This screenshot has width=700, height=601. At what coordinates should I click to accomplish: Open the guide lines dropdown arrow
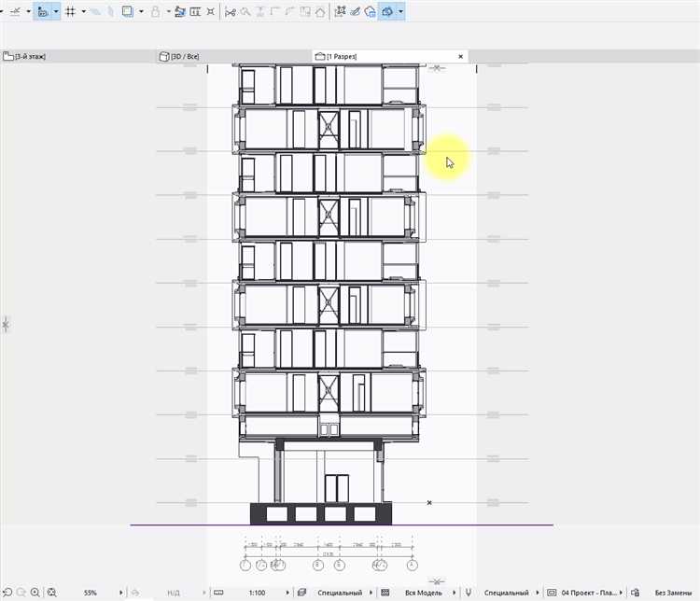[x=28, y=11]
